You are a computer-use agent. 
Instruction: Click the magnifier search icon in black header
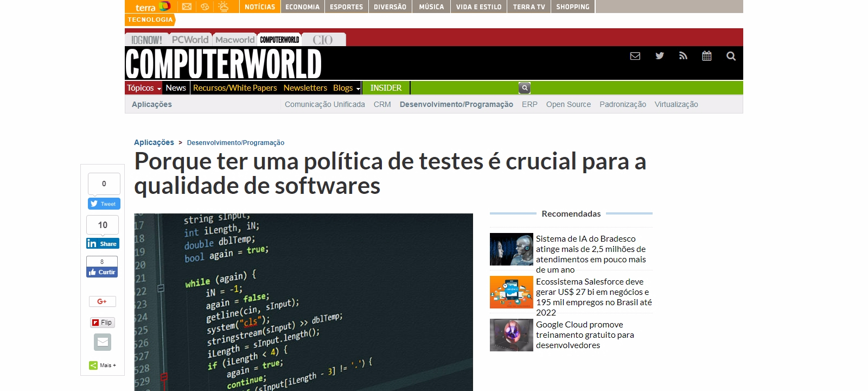731,56
